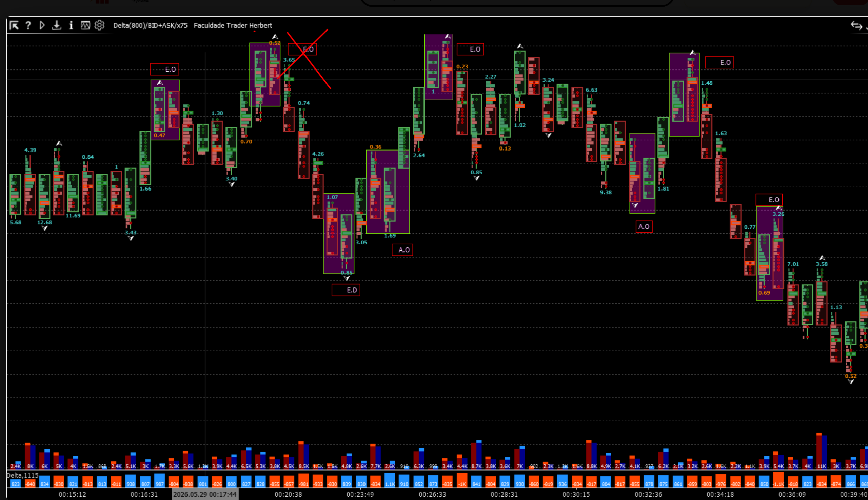Open the info 'i' icon
Viewport: 868px width, 500px height.
[71, 25]
